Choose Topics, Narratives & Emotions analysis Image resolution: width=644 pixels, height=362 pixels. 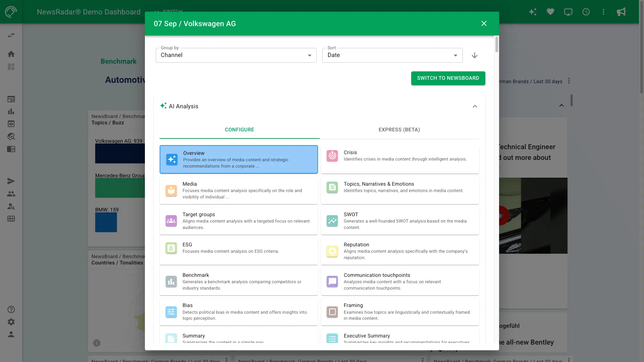click(x=400, y=190)
